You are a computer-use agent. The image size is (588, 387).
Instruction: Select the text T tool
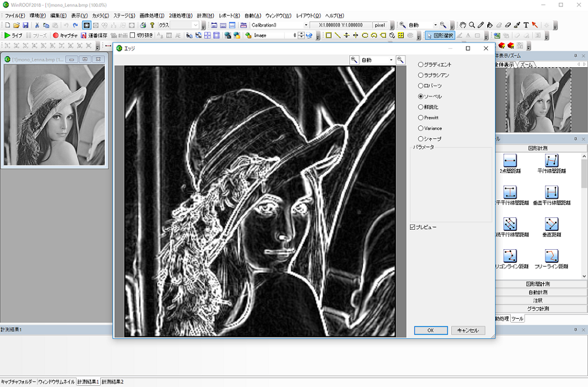click(526, 25)
